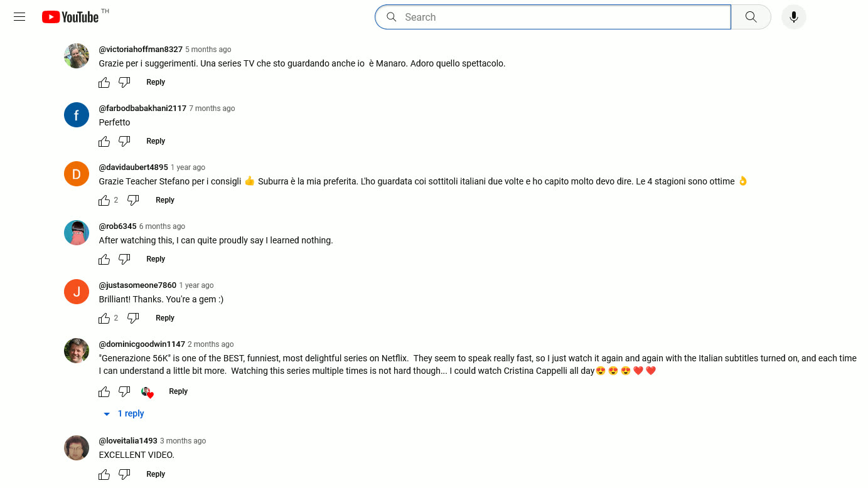Click the magnifier search button
Screen dimensions: 868x488
751,17
